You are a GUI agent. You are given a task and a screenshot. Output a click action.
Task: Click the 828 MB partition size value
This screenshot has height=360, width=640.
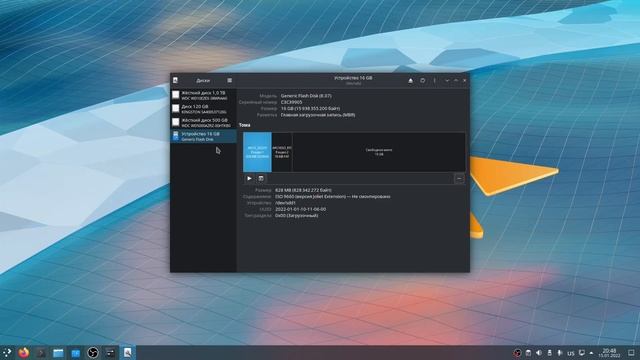pyautogui.click(x=303, y=190)
